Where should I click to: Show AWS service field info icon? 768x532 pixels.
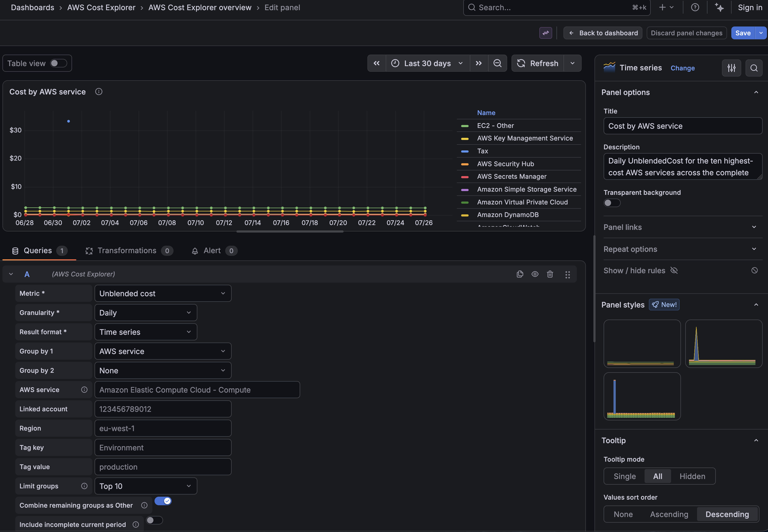pos(84,390)
